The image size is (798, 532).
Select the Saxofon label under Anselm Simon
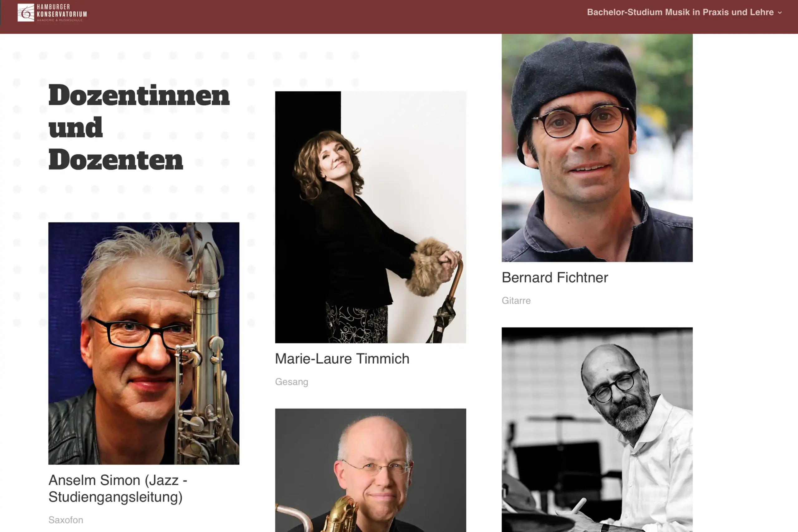click(66, 520)
